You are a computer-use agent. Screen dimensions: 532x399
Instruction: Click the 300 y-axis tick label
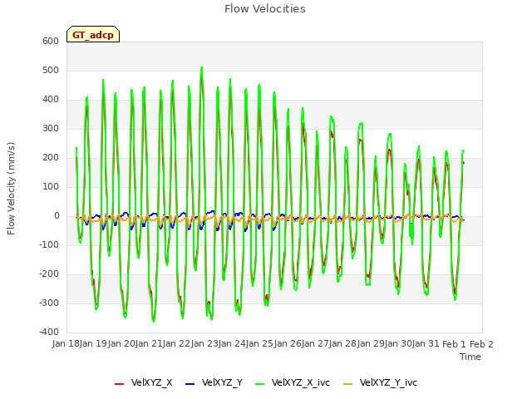pos(51,129)
